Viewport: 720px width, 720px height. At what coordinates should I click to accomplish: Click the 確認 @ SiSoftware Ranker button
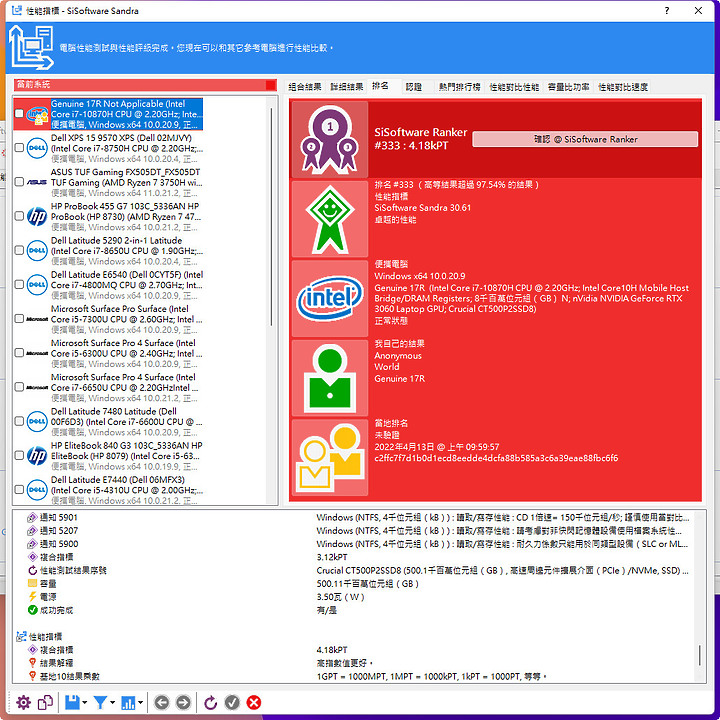click(x=585, y=139)
